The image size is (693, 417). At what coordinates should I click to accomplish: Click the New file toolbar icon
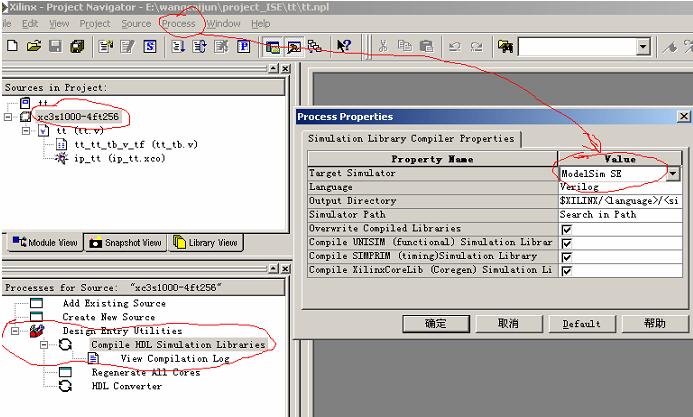coord(12,45)
